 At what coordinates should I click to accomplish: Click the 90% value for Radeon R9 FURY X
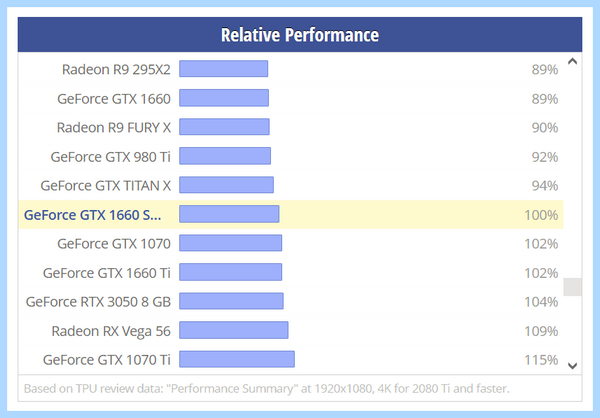[x=545, y=127]
